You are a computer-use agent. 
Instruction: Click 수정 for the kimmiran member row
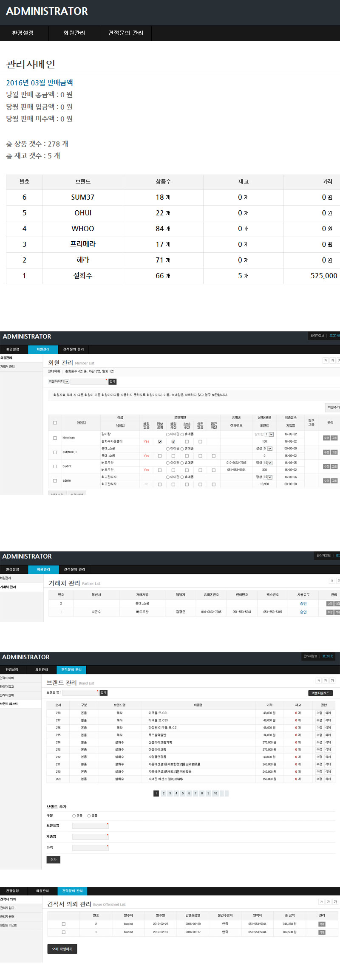click(326, 438)
